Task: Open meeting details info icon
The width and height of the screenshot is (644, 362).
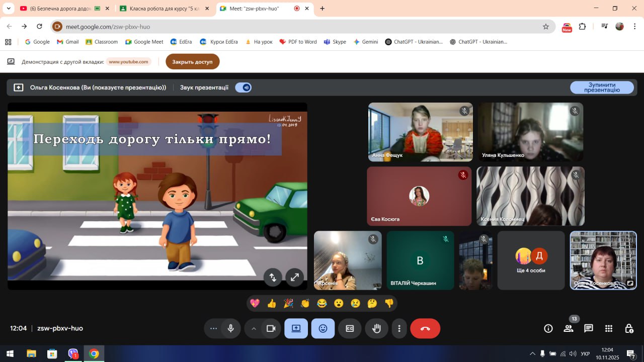Action: (x=548, y=328)
